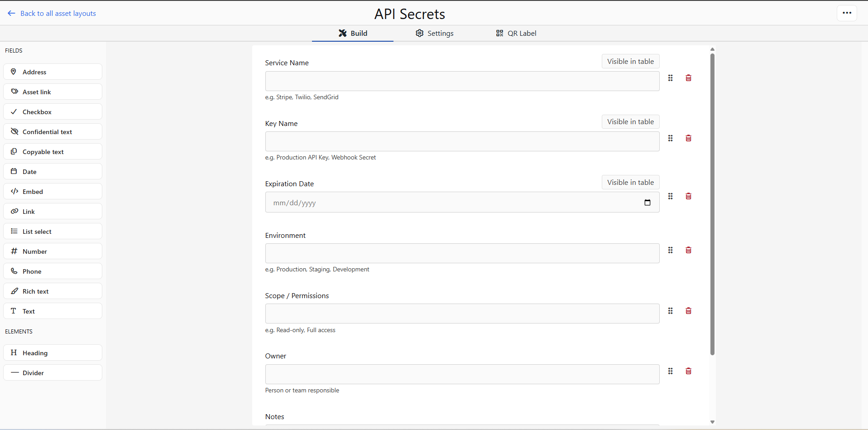
Task: Grab the Environment drag handle
Action: [671, 250]
